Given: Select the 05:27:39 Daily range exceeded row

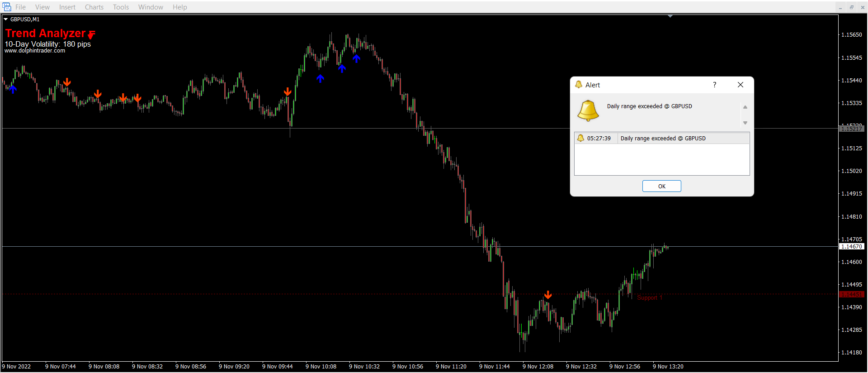Looking at the screenshot, I should [x=662, y=139].
